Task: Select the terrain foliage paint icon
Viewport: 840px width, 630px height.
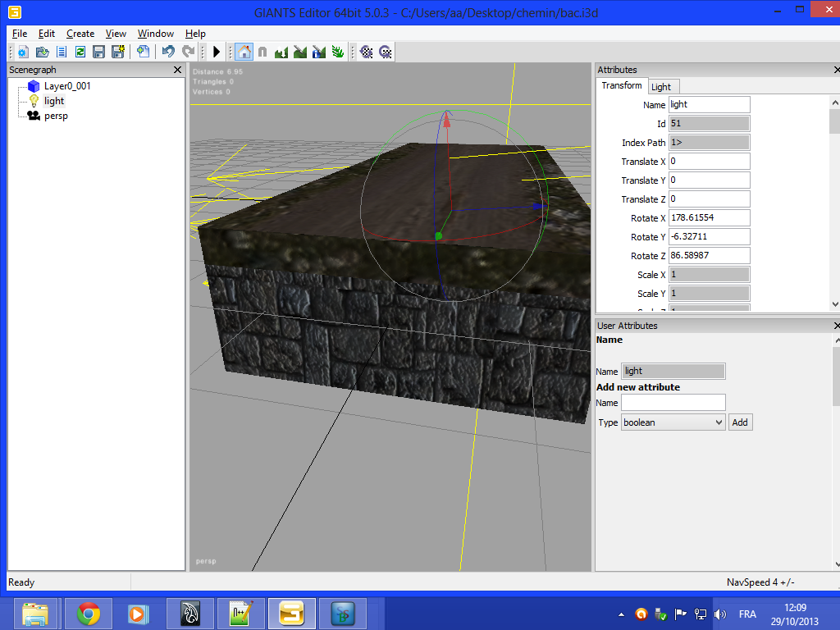Action: pos(337,52)
